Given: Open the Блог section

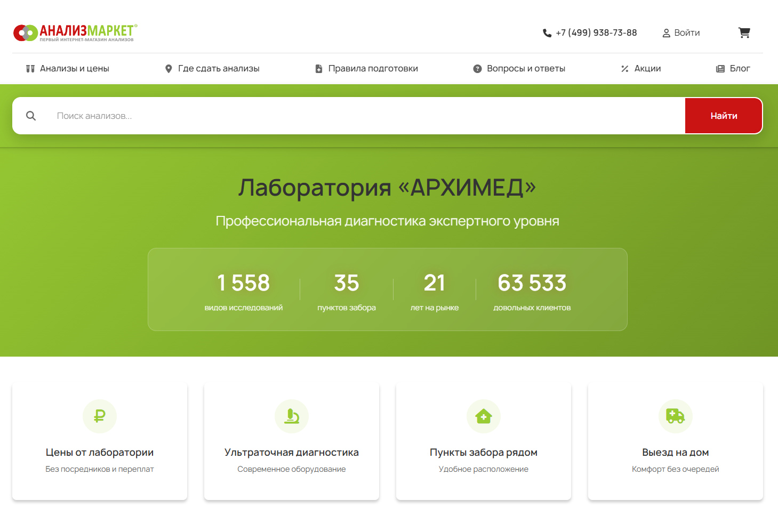Looking at the screenshot, I should pyautogui.click(x=733, y=69).
